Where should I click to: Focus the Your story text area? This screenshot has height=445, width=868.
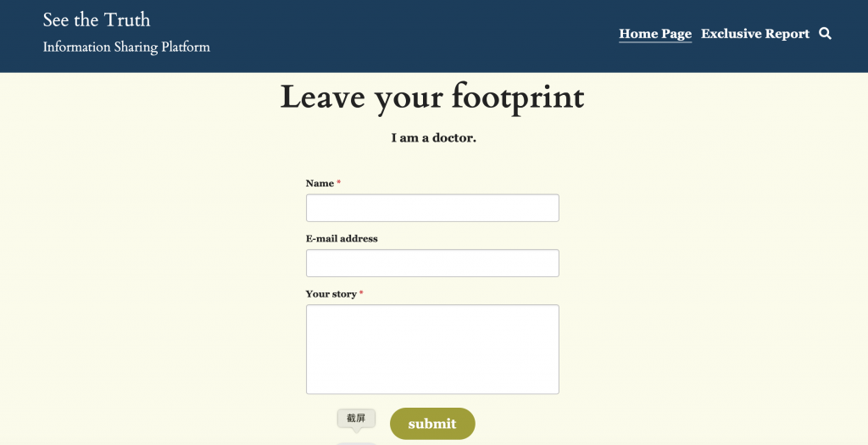click(432, 349)
